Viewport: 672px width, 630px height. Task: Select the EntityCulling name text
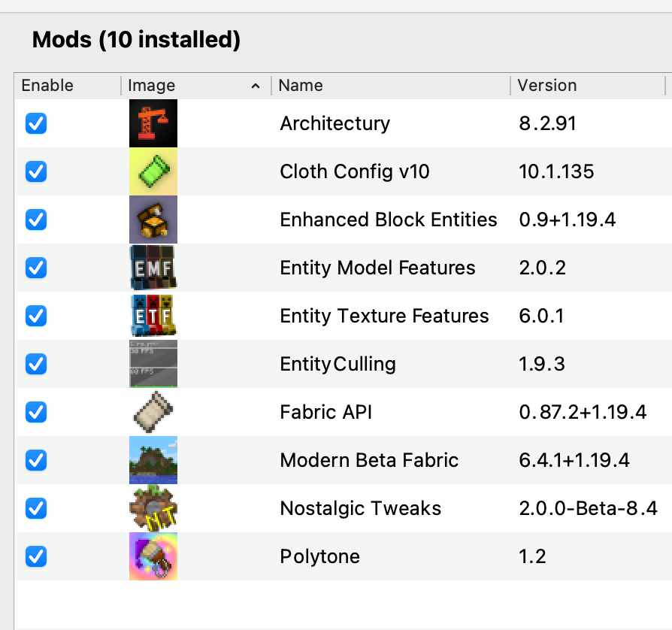[x=338, y=364]
